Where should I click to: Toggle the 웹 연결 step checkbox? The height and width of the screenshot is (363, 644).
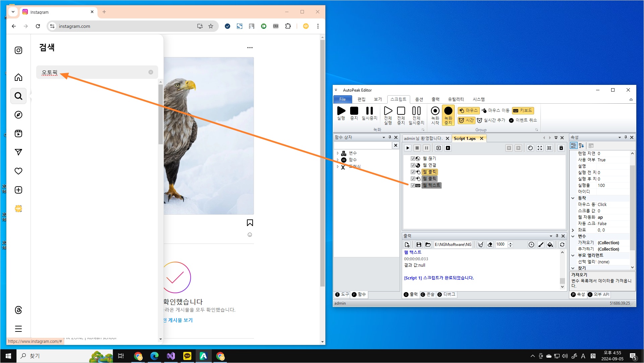pyautogui.click(x=413, y=165)
